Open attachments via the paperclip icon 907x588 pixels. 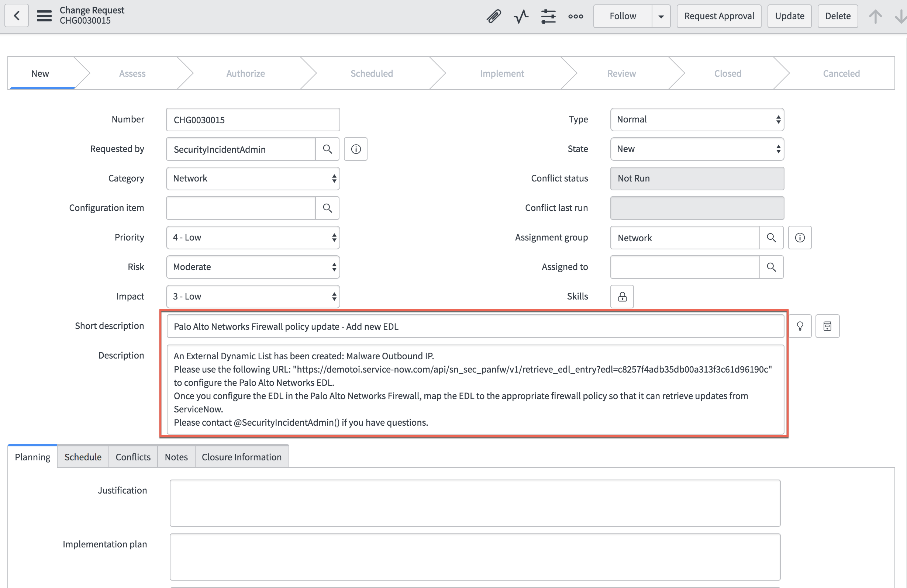pos(493,16)
